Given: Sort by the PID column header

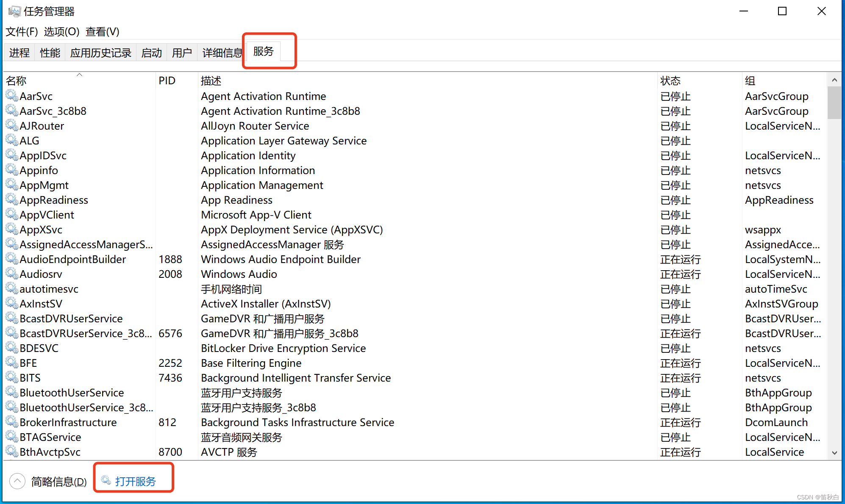Looking at the screenshot, I should tap(177, 80).
